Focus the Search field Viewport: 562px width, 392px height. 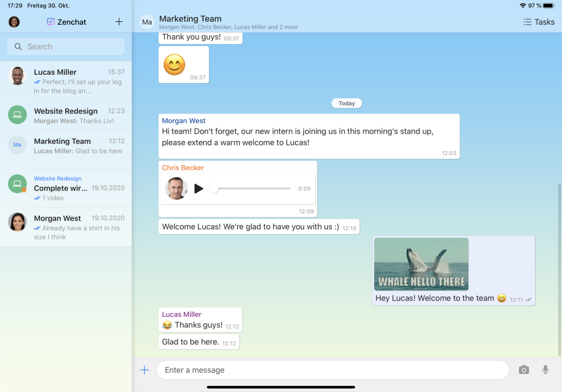(x=66, y=47)
